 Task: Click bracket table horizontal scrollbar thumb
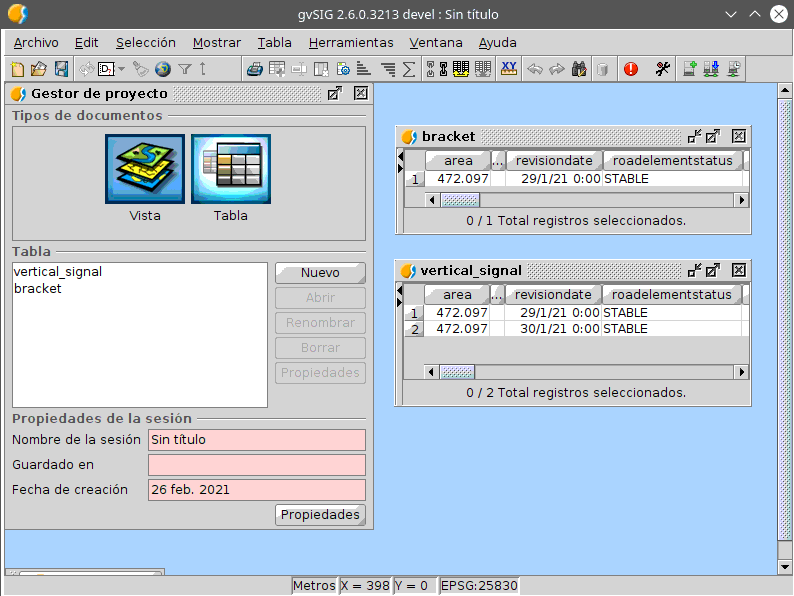(460, 200)
